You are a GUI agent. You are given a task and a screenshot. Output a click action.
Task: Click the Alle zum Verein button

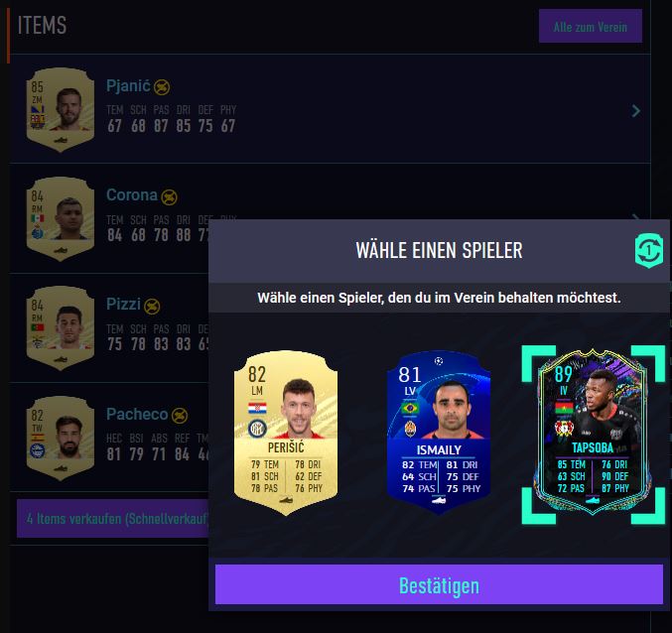click(x=591, y=27)
